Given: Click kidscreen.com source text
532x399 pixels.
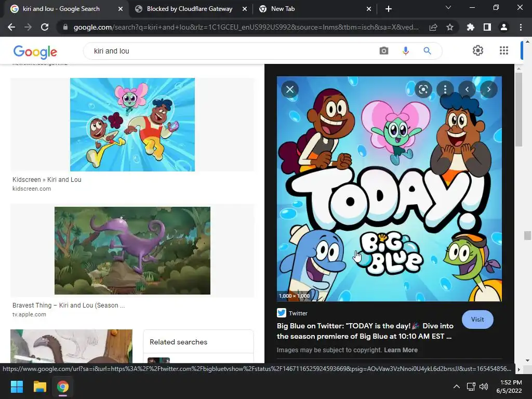Looking at the screenshot, I should (32, 189).
